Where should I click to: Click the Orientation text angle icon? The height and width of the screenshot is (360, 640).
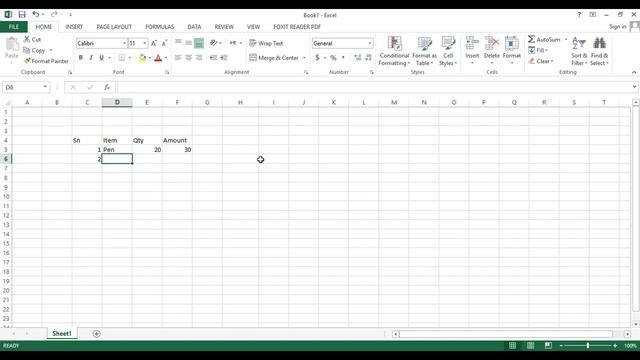213,43
